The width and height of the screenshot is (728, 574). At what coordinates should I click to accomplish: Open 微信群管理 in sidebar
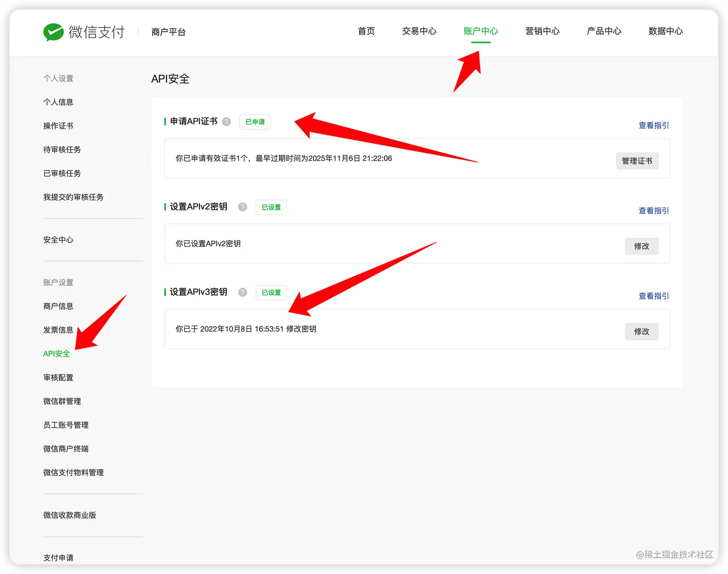[62, 401]
